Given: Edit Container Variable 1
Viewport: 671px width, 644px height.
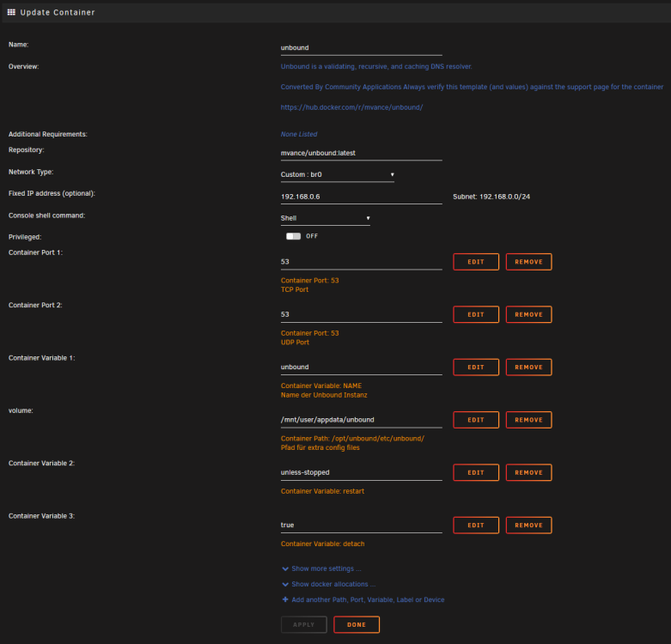Looking at the screenshot, I should click(x=476, y=367).
